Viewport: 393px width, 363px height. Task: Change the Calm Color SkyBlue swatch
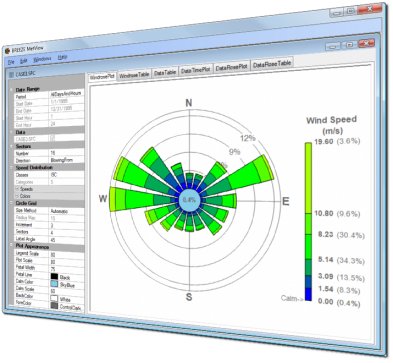tap(54, 284)
